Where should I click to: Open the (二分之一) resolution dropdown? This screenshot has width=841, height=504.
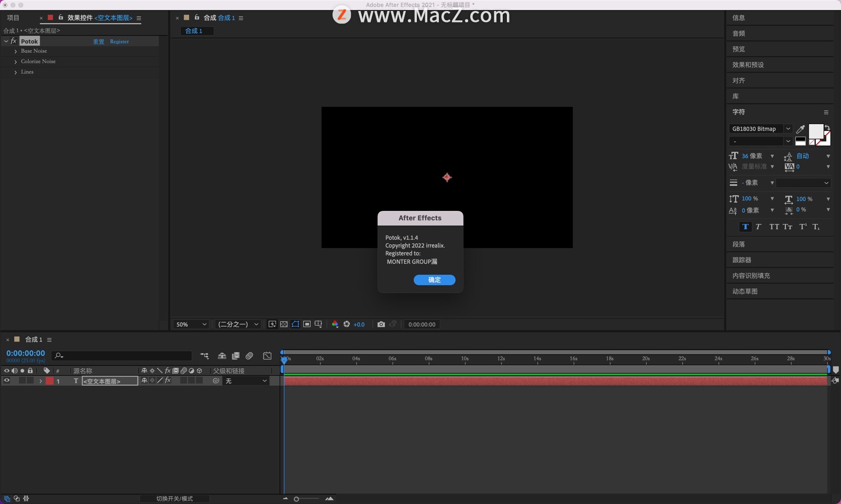[x=238, y=324]
